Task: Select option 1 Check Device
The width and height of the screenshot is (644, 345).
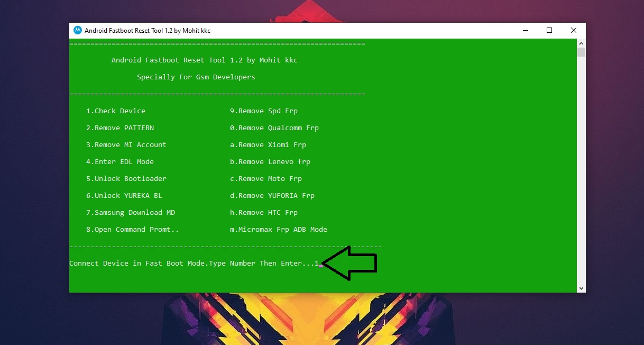Action: click(116, 111)
